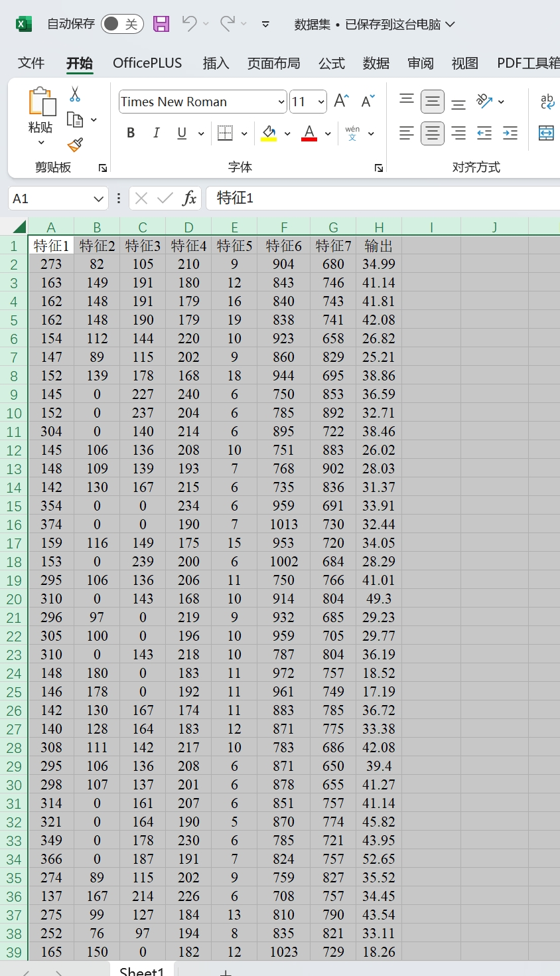This screenshot has height=976, width=560.
Task: Open the Borders dropdown arrow
Action: [x=244, y=133]
